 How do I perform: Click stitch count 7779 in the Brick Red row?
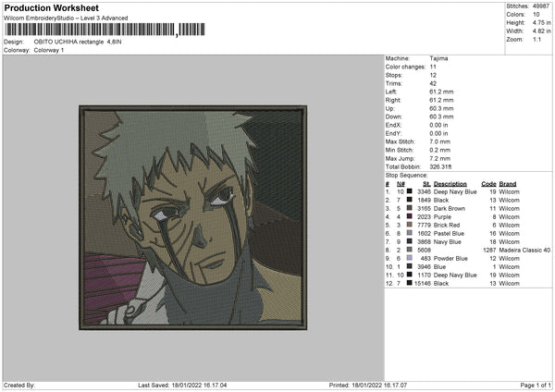click(424, 225)
